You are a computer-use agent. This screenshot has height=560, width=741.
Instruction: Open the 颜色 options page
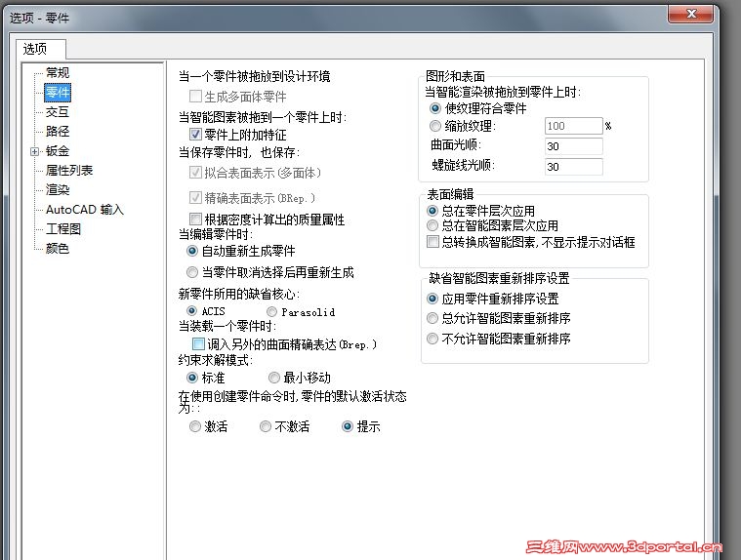(58, 249)
